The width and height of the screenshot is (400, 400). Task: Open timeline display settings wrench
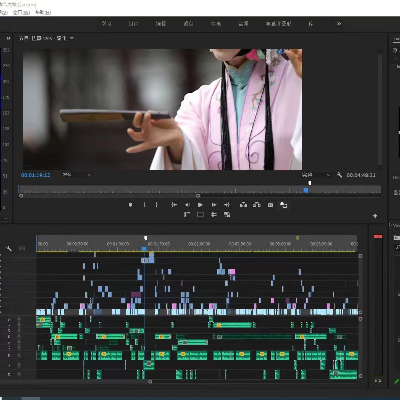9,248
